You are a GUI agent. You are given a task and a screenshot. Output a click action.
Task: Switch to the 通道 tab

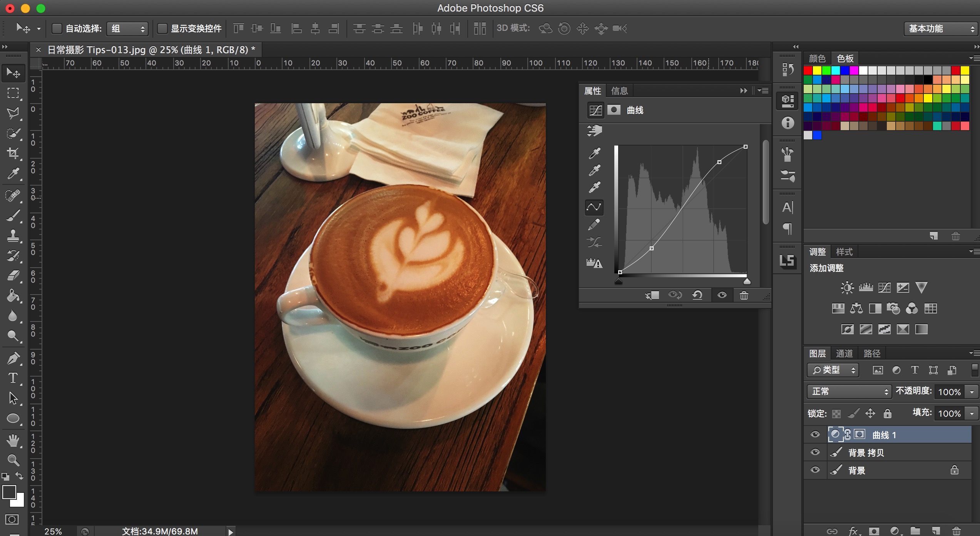[844, 353]
